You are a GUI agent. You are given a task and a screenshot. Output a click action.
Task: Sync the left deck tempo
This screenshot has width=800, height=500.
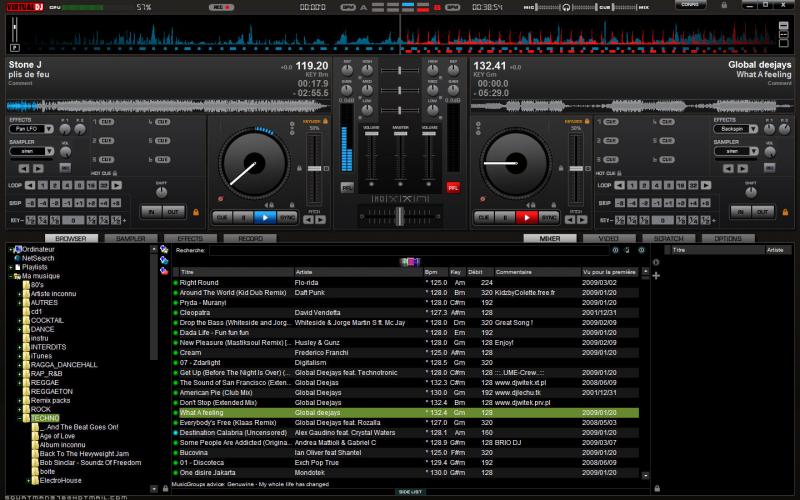pyautogui.click(x=287, y=217)
